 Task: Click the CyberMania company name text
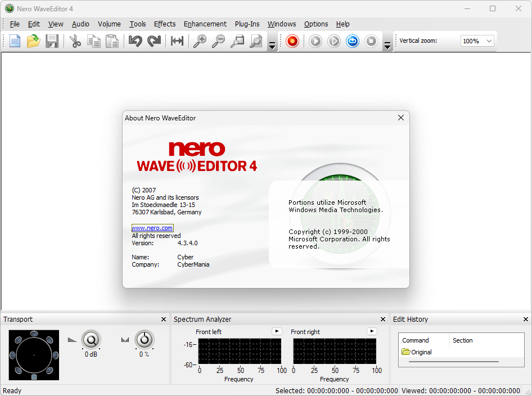click(x=193, y=264)
